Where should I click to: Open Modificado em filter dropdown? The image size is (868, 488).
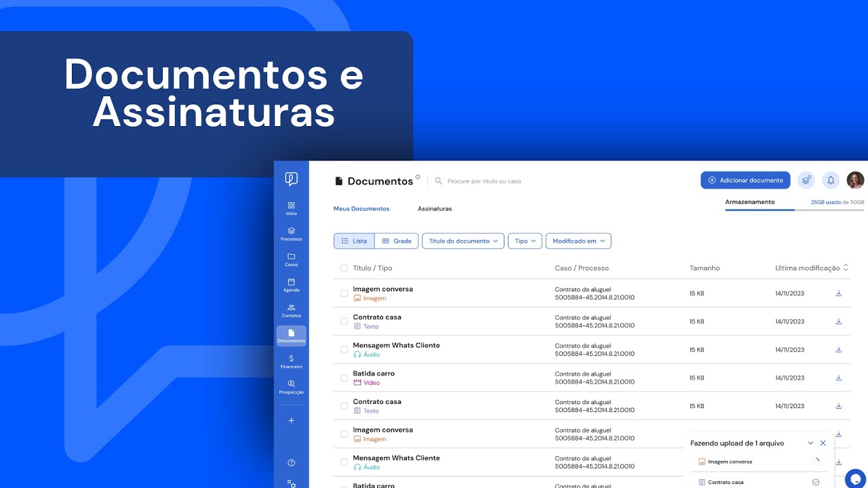[578, 241]
